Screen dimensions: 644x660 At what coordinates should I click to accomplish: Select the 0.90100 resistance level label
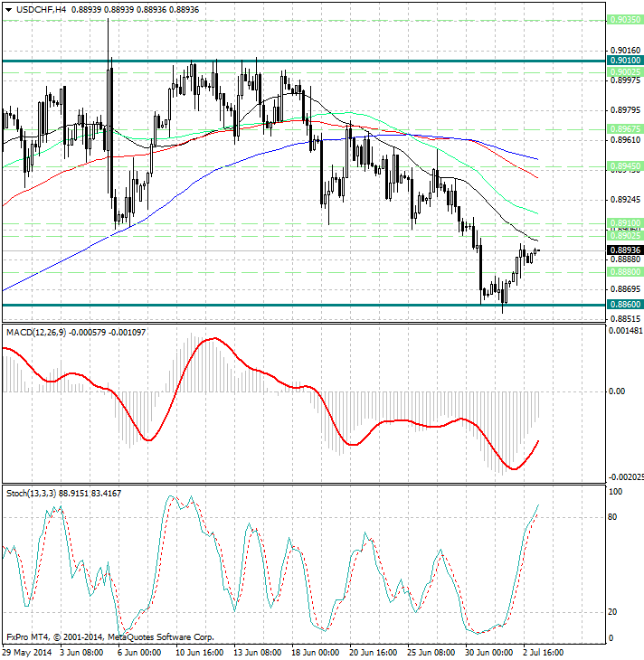coord(625,61)
